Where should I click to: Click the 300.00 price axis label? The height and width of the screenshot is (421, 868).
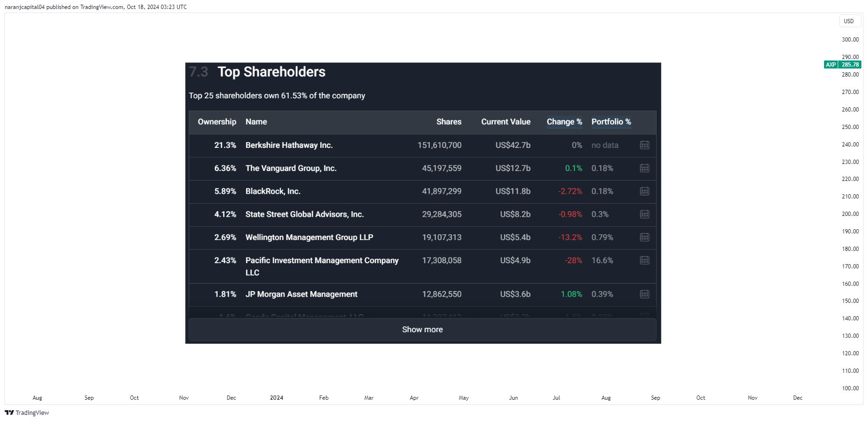pyautogui.click(x=850, y=40)
